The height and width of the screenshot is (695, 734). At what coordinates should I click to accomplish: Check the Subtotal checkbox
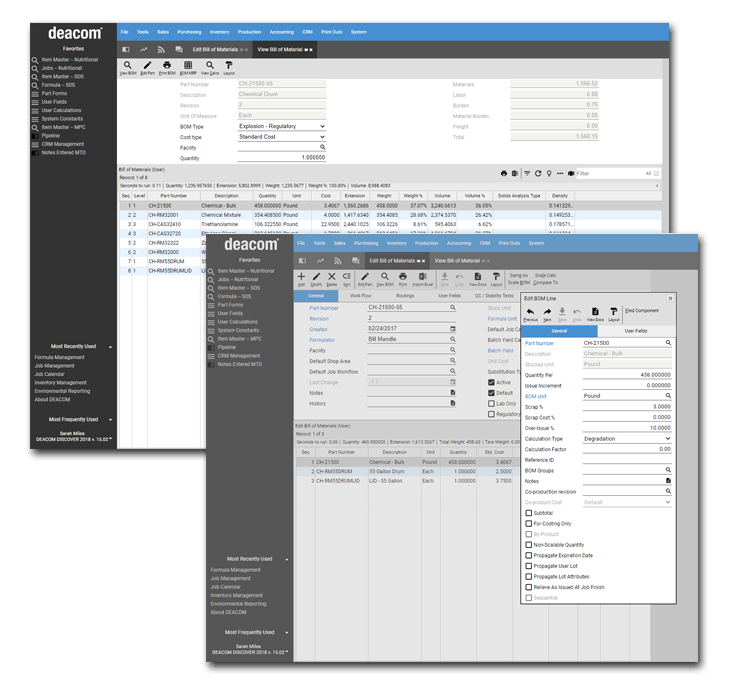(528, 513)
